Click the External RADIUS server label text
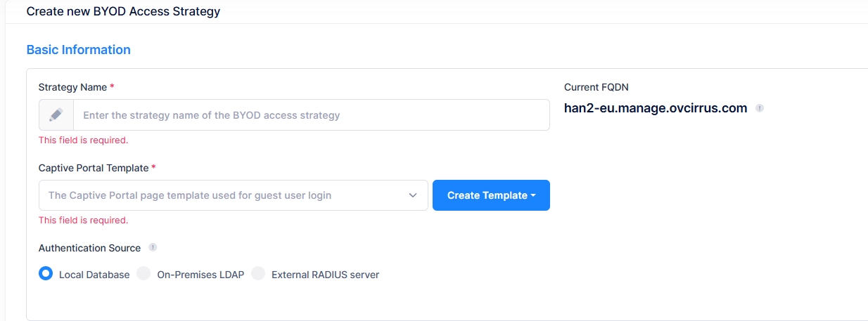The width and height of the screenshot is (868, 321). point(325,275)
